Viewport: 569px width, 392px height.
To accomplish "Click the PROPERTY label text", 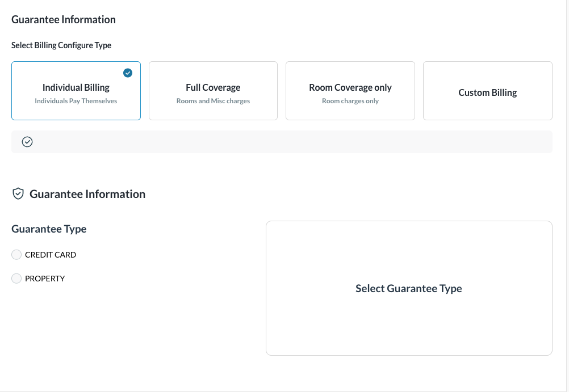I will [45, 279].
